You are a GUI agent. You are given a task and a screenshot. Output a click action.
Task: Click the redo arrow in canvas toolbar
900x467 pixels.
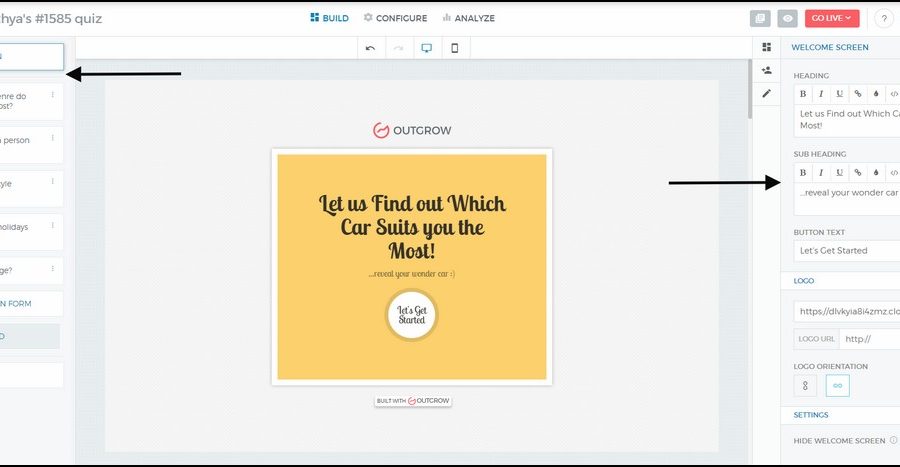coord(399,48)
